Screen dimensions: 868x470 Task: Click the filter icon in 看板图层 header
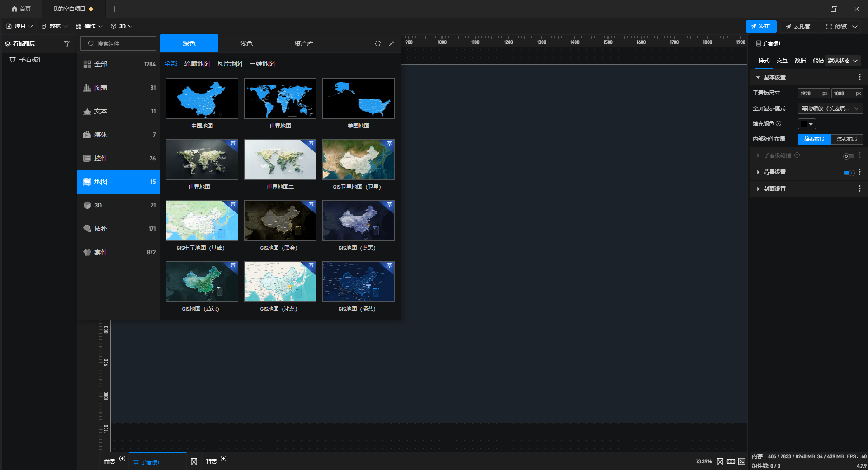67,44
